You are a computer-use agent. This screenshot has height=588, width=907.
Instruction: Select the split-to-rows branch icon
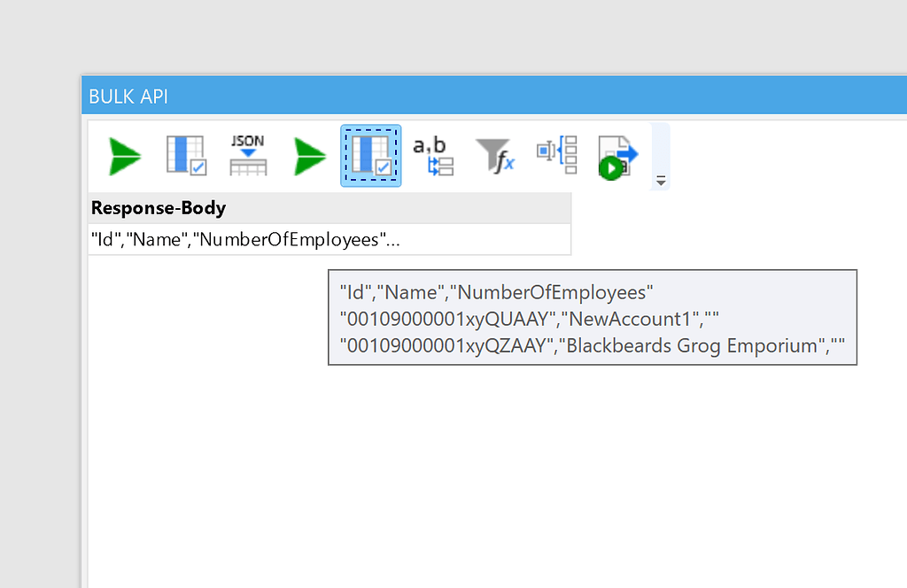(x=556, y=156)
